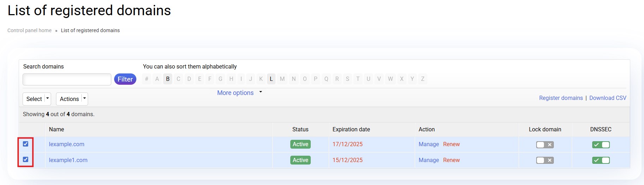Uncheck the lexample.com domain checkbox

pos(26,144)
